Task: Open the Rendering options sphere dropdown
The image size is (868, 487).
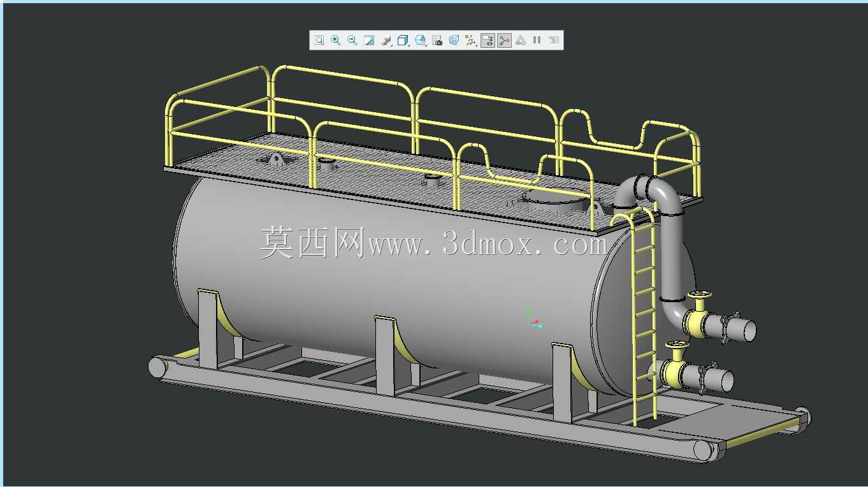Action: tap(386, 40)
